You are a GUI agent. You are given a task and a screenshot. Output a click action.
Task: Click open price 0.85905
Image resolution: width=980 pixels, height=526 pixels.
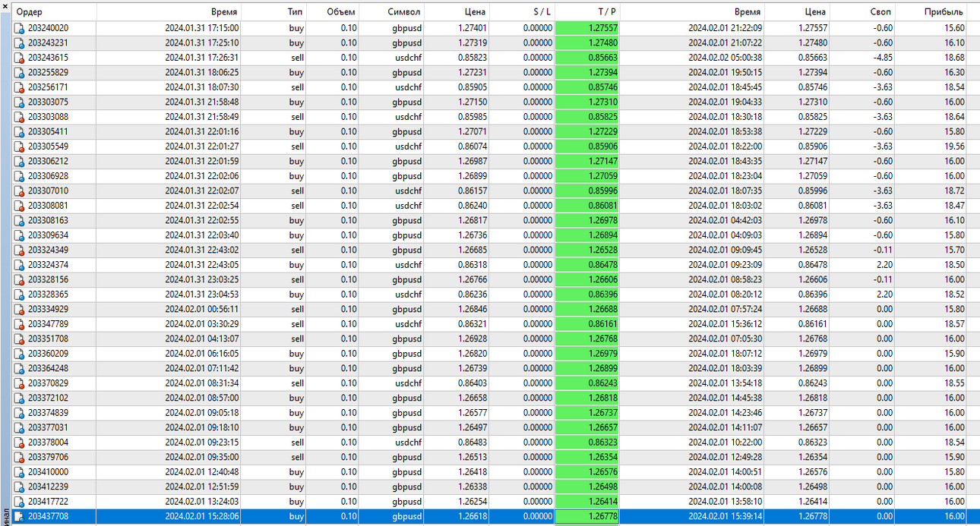[473, 87]
